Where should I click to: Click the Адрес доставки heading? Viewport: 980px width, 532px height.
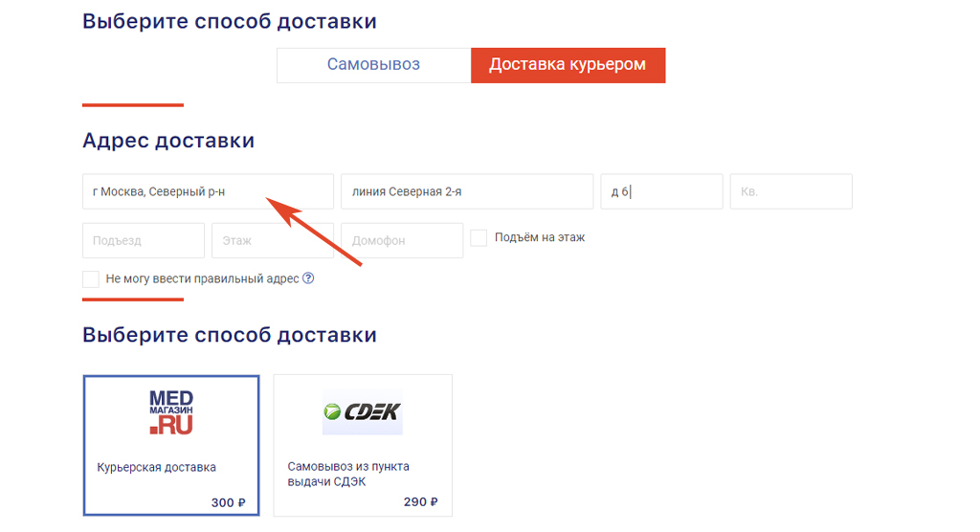[168, 140]
